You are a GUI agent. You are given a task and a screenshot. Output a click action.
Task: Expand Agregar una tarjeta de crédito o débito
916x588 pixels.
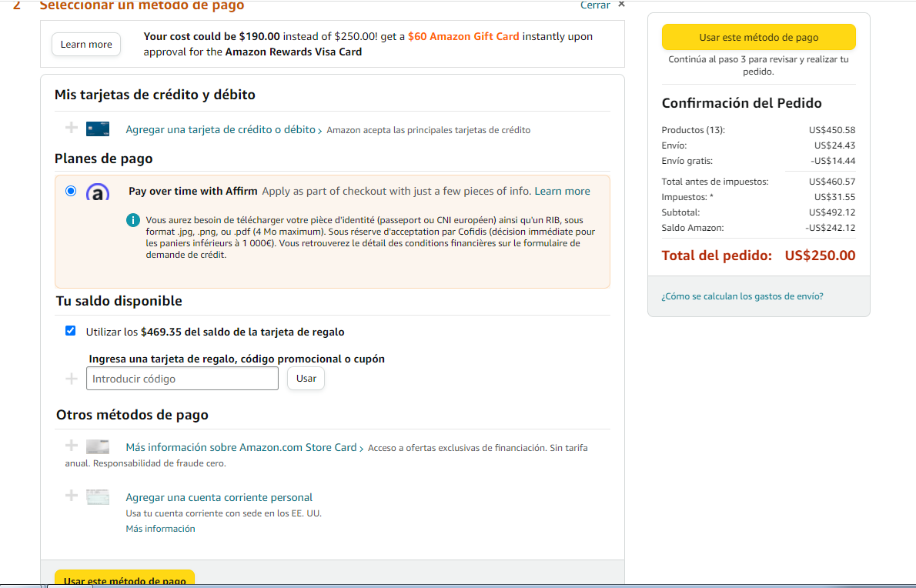221,130
